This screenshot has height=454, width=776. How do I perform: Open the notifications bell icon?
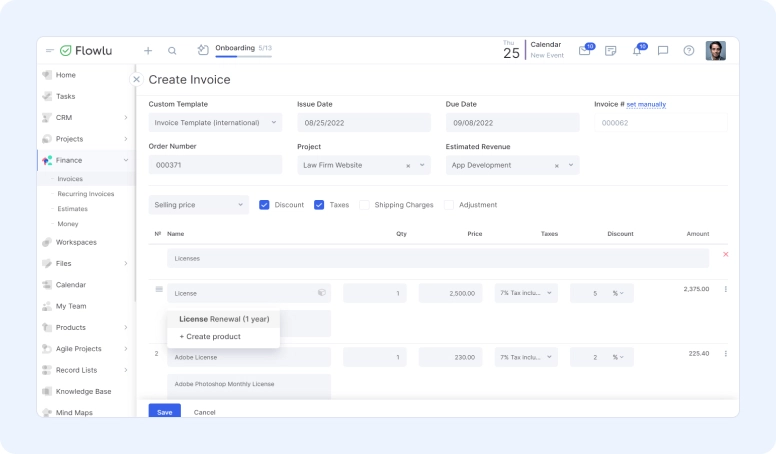click(637, 51)
